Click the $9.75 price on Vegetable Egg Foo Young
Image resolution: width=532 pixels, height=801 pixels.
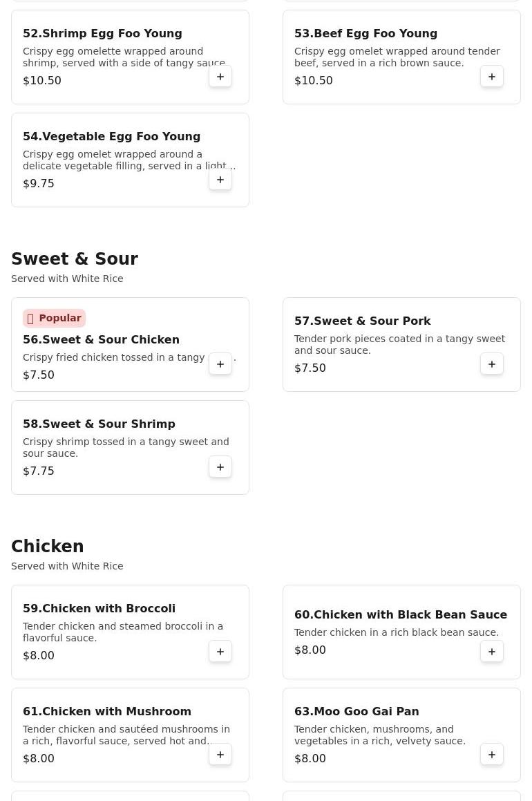(38, 184)
